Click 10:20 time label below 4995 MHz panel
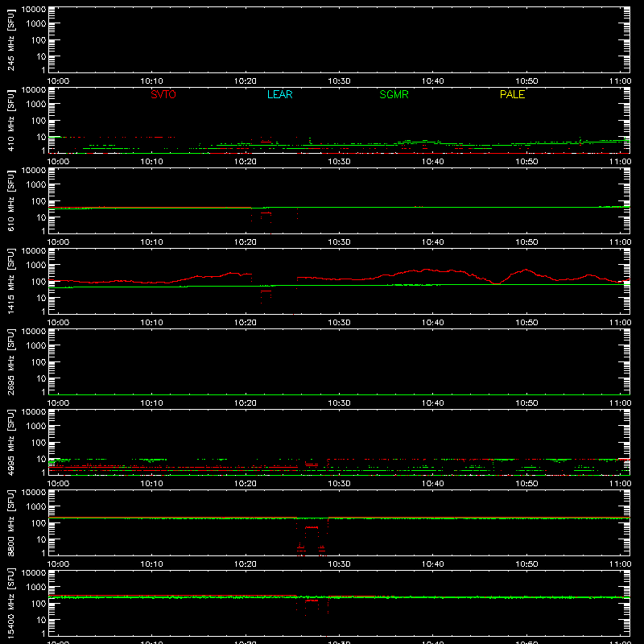The image size is (644, 644). (x=246, y=484)
